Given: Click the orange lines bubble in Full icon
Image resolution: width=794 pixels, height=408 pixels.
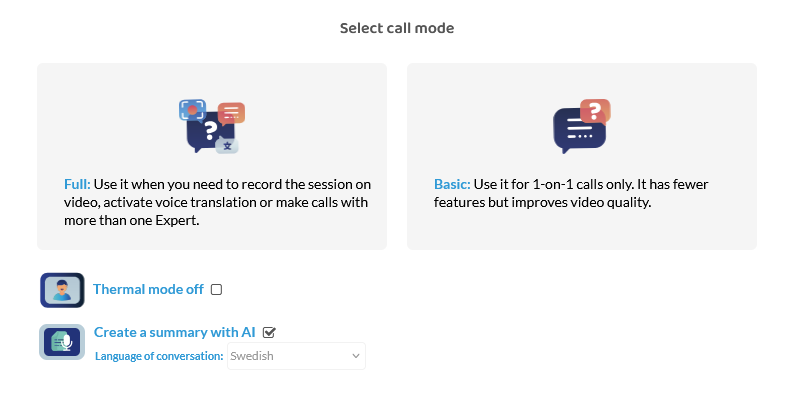Looking at the screenshot, I should point(232,112).
